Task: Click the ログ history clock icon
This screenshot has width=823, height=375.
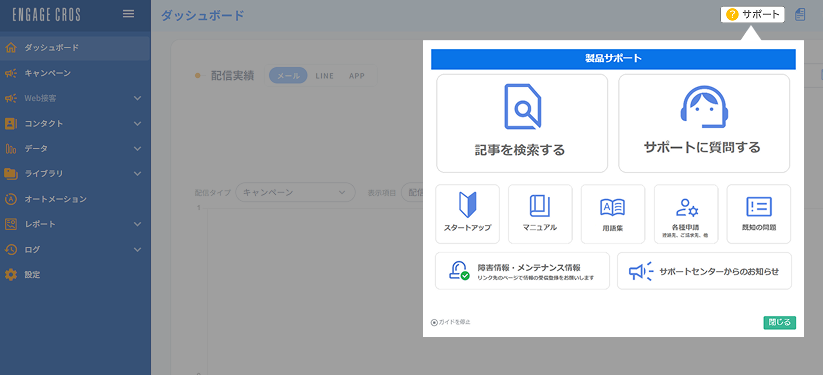Action: point(10,249)
